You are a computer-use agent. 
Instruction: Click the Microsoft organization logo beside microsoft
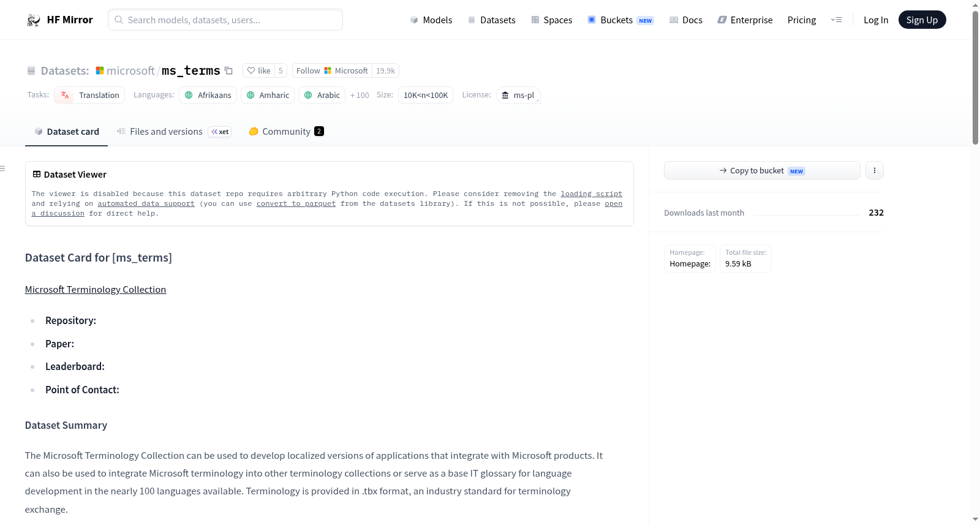tap(100, 70)
